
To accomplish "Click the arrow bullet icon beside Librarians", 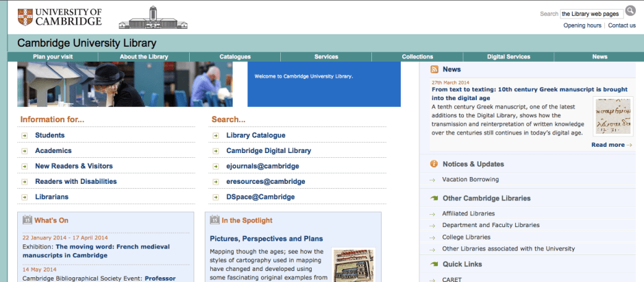I will [25, 198].
